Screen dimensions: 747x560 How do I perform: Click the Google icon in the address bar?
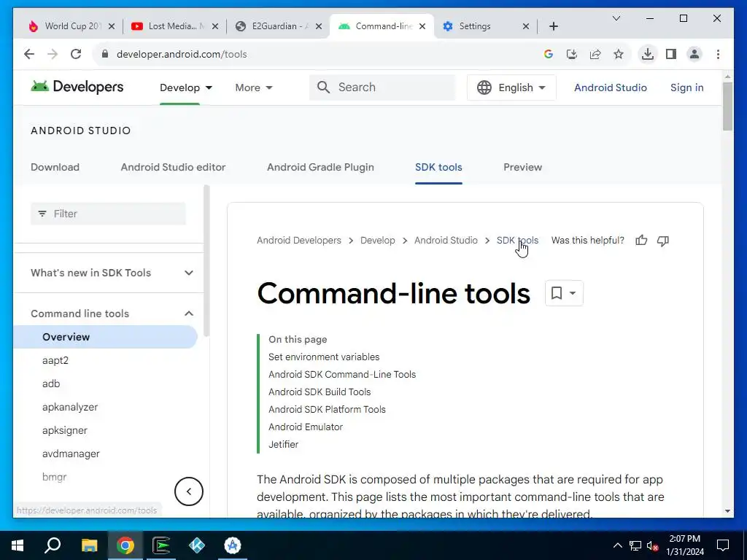point(549,54)
